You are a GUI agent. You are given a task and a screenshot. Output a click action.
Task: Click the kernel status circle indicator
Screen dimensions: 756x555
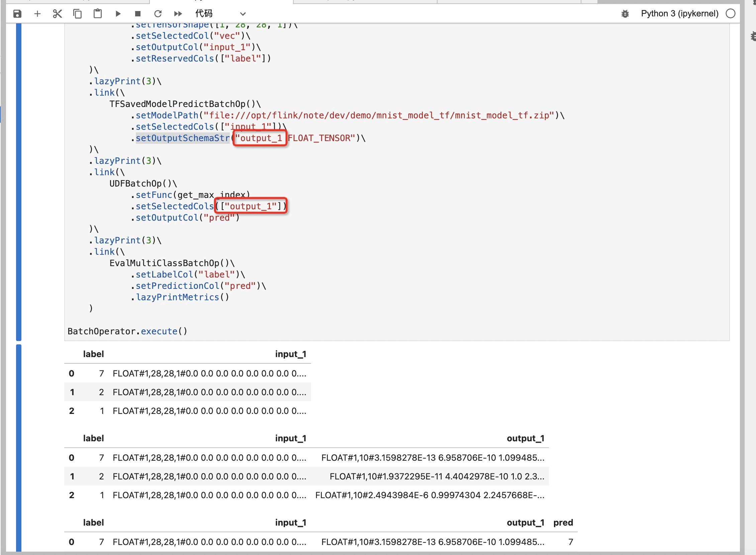[x=730, y=14]
